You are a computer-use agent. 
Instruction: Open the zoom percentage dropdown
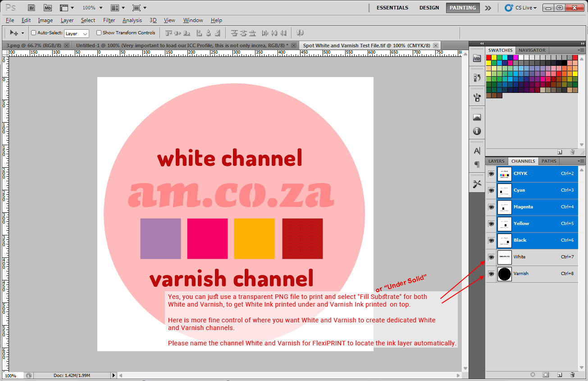(x=92, y=7)
